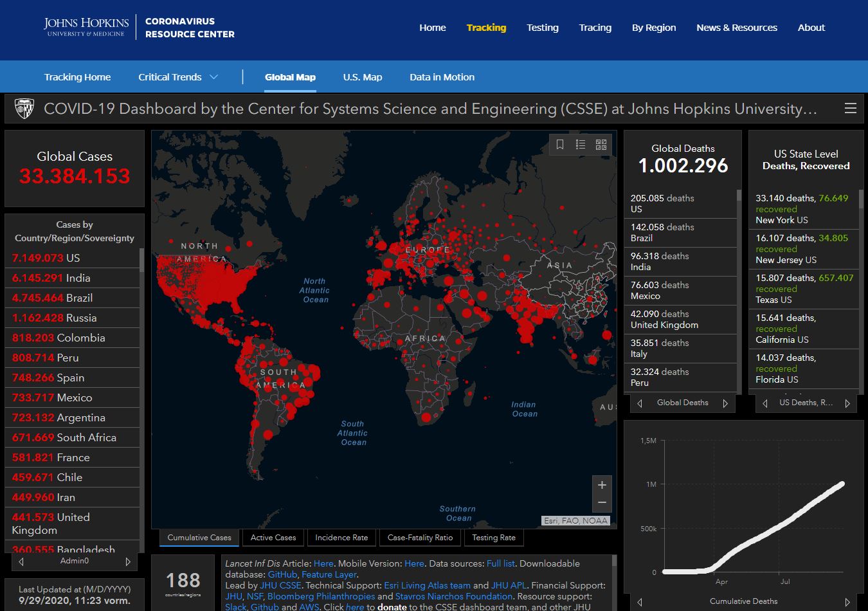868x611 pixels.
Task: Open News & Resources
Action: pos(737,28)
